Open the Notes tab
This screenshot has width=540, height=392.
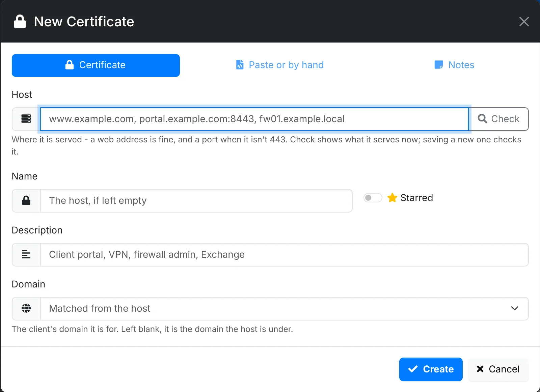454,65
